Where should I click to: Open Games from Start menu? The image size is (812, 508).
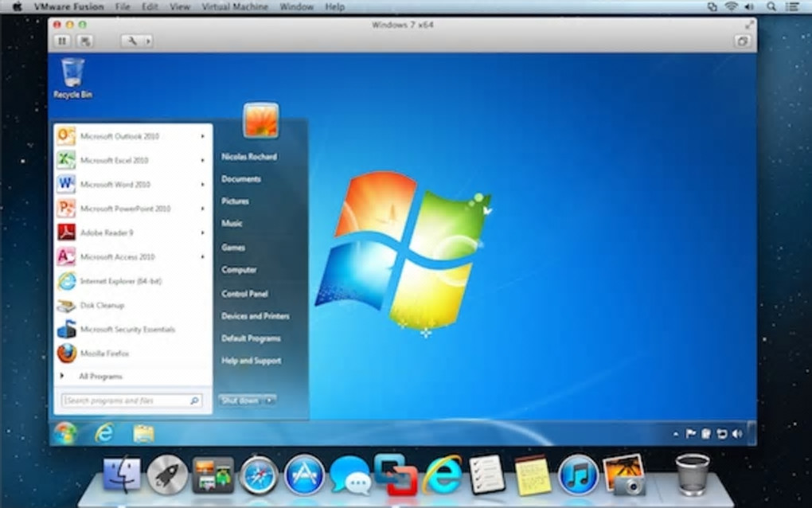pos(233,248)
